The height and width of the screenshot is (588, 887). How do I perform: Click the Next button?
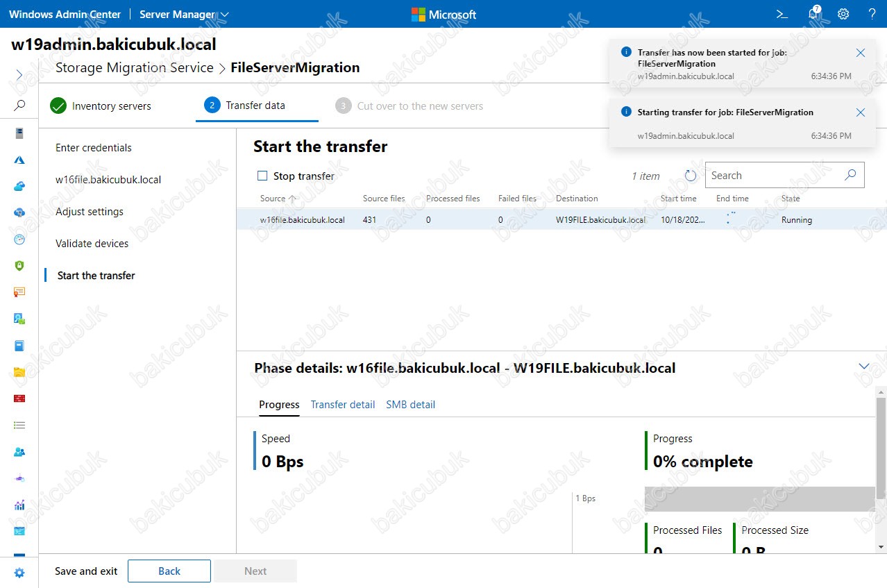click(x=255, y=571)
